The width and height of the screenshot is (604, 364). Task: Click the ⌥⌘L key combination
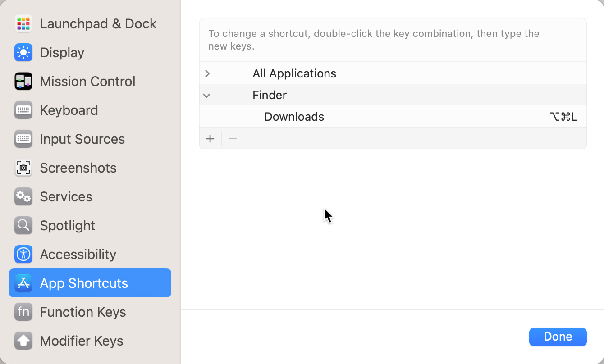[563, 117]
